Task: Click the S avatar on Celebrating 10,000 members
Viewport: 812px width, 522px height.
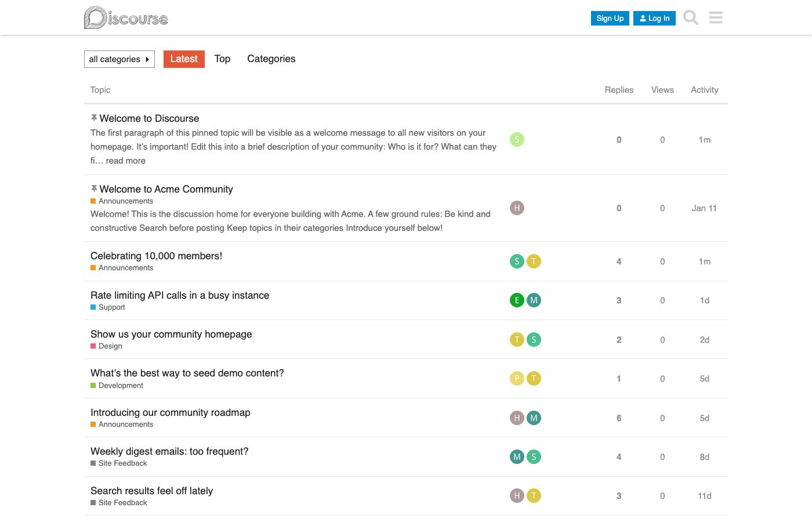Action: coord(517,261)
